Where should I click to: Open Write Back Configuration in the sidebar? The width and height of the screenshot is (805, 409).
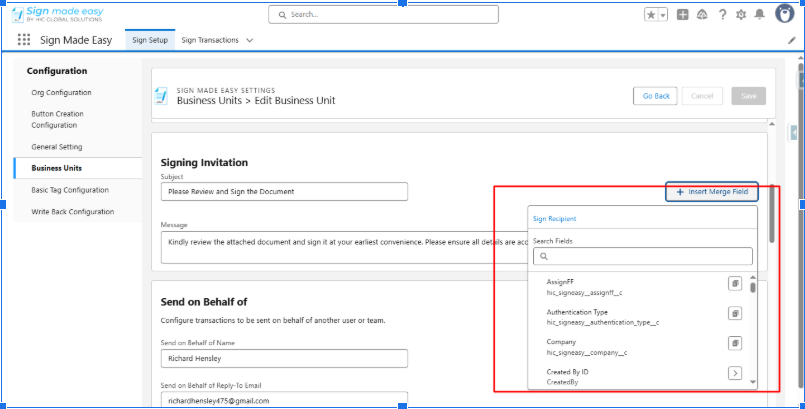coord(73,211)
